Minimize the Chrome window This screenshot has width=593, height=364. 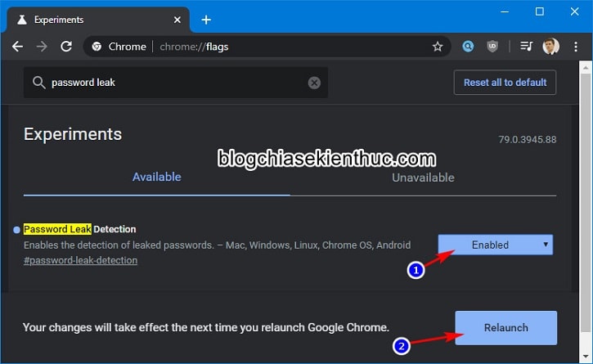505,11
